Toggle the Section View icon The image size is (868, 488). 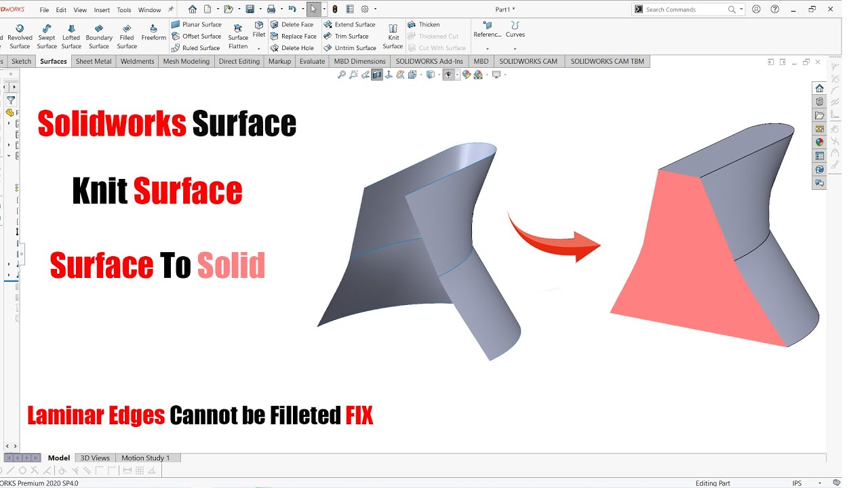click(377, 75)
